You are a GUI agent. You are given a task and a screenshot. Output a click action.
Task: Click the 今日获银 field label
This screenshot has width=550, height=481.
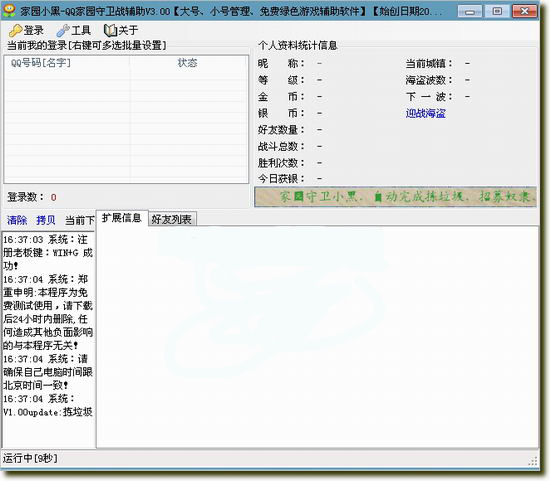pos(281,179)
